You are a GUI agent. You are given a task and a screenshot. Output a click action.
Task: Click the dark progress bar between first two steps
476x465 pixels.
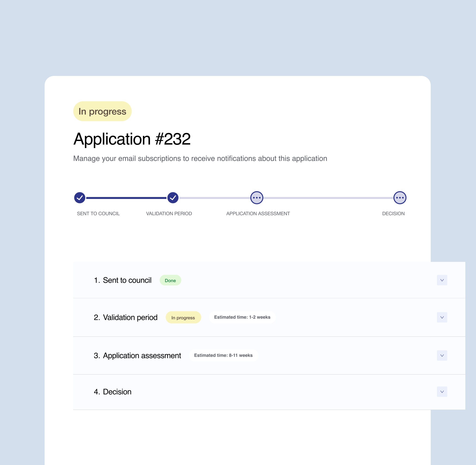(x=126, y=198)
